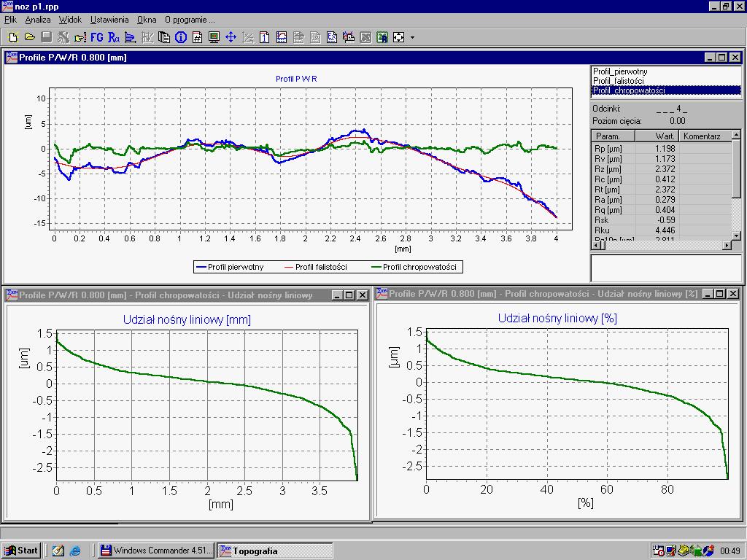Click the monitor screen icon in the toolbar
747x560 pixels.
pos(214,37)
